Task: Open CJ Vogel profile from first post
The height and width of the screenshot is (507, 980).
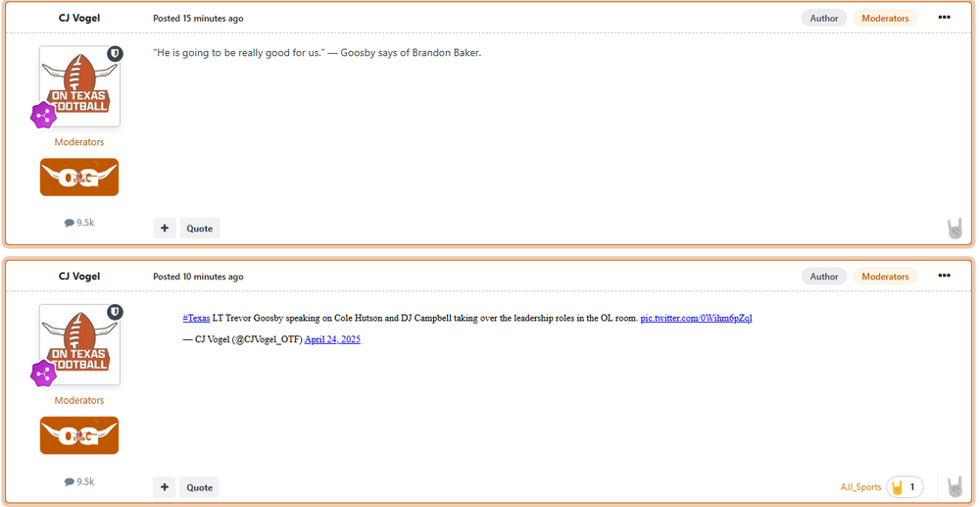Action: point(79,18)
